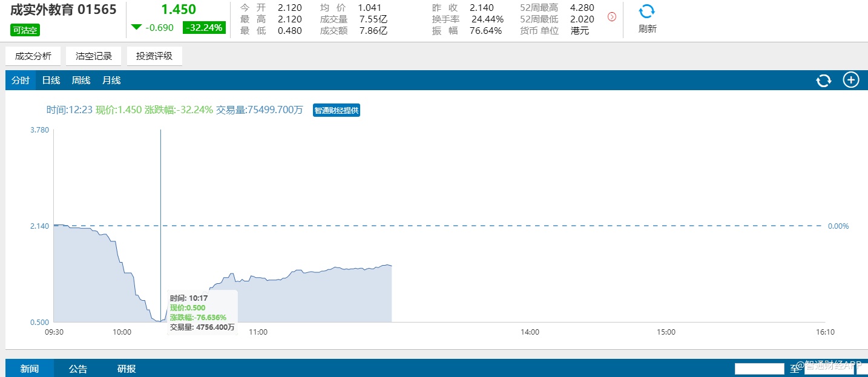Open 成交分析 trade analysis
Screen dimensions: 868x377
pyautogui.click(x=33, y=56)
